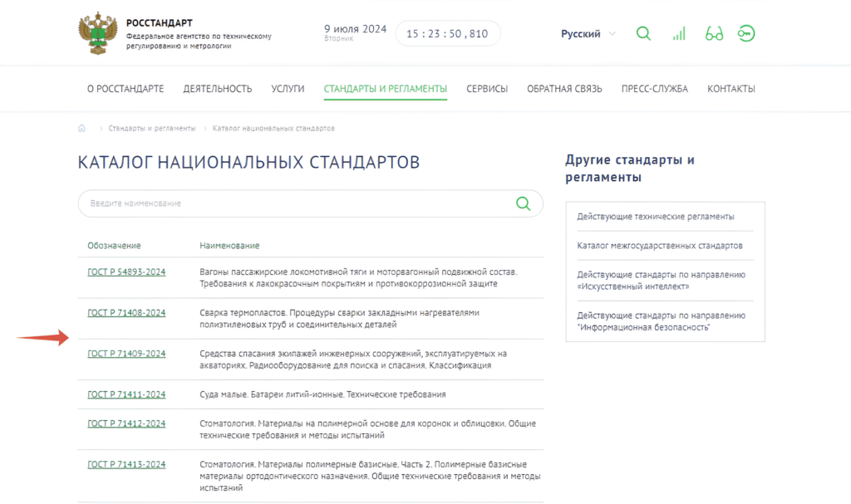Click description Вагоны пассажирские локомотивной тяги
The width and height of the screenshot is (851, 504).
(358, 278)
